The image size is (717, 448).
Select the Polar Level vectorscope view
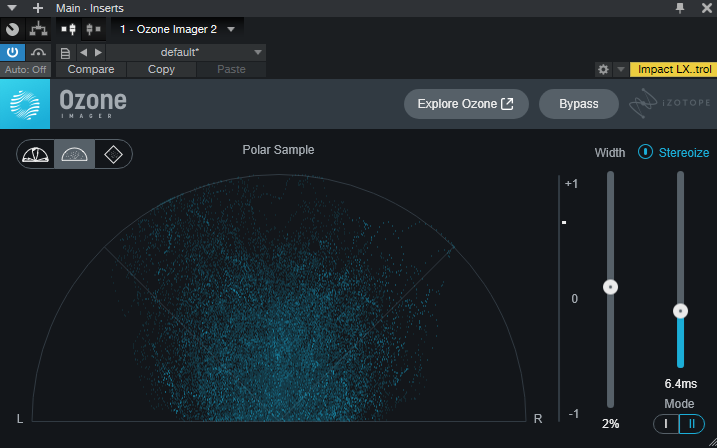pos(36,154)
